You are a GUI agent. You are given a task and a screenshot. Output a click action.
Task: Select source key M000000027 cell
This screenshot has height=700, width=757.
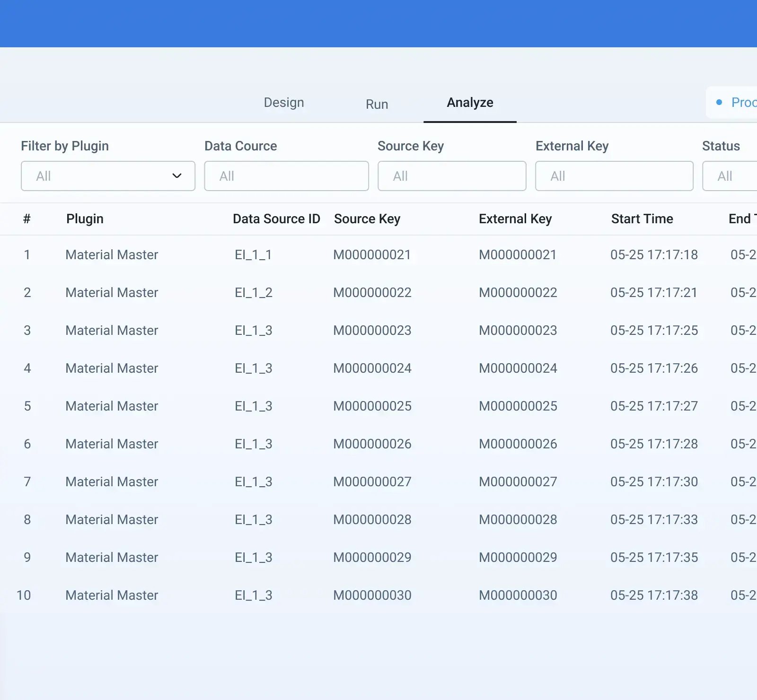point(372,481)
